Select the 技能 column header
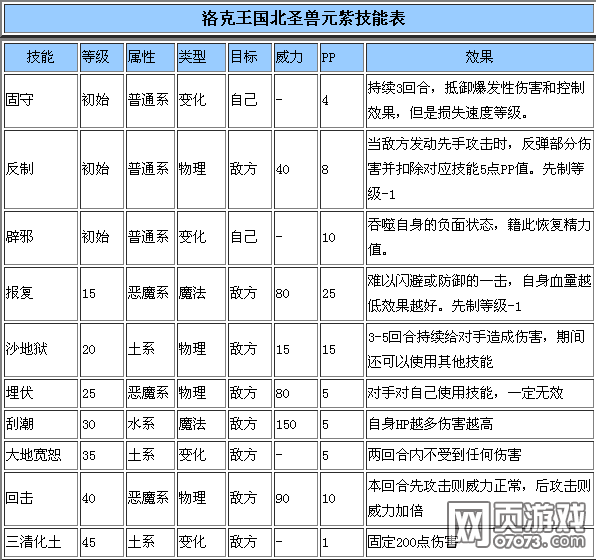The width and height of the screenshot is (596, 560). (x=41, y=57)
